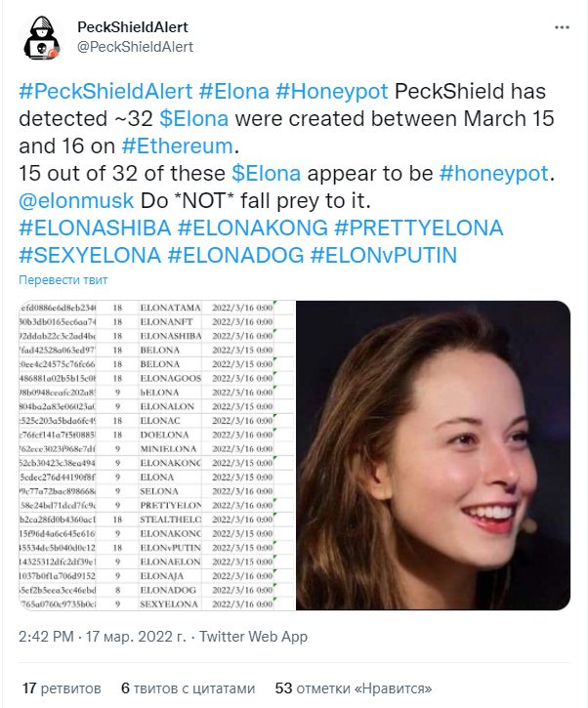The height and width of the screenshot is (708, 588).
Task: Click the #PRETTYELONA hashtag
Action: 419,228
